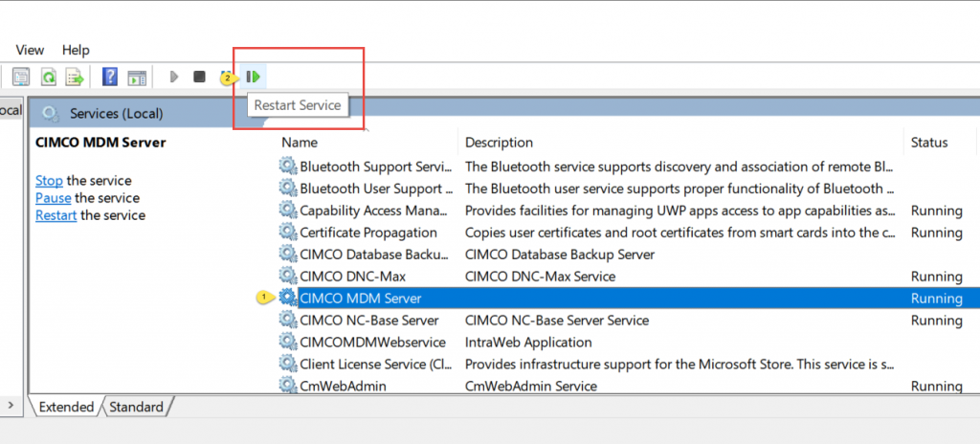
Task: Click the Start Service play icon
Action: coord(174,77)
